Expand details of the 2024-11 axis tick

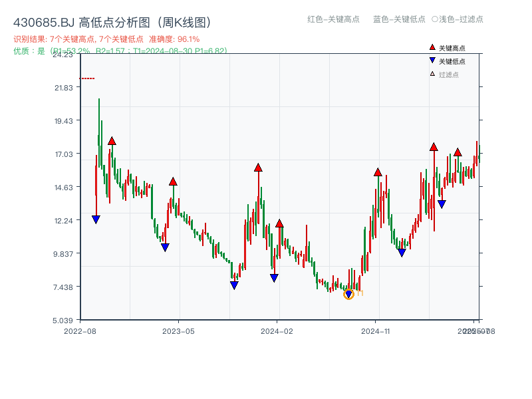click(377, 330)
